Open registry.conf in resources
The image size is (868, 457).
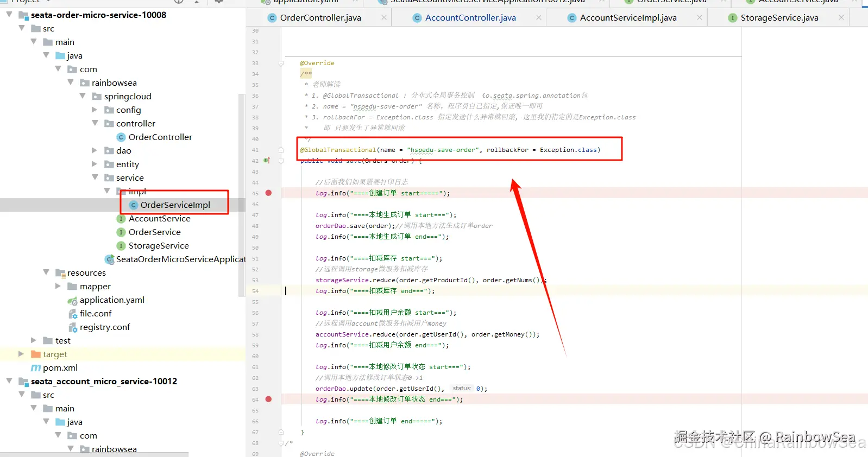click(105, 327)
